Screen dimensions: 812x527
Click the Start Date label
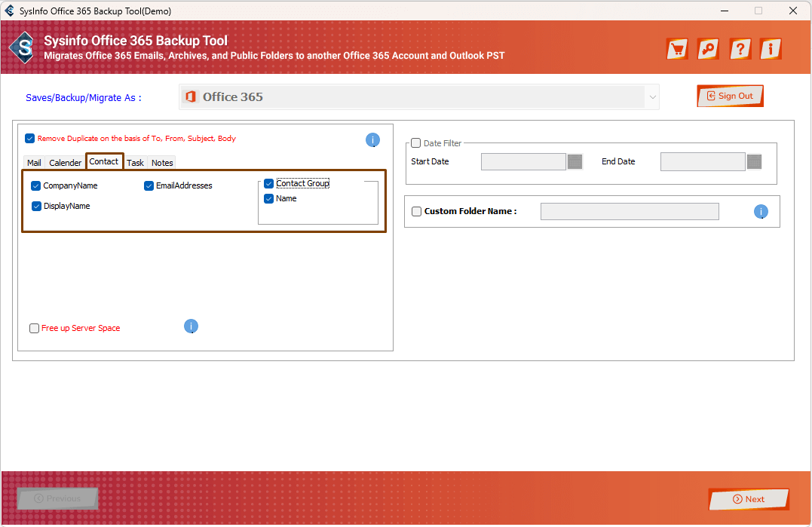pyautogui.click(x=430, y=161)
